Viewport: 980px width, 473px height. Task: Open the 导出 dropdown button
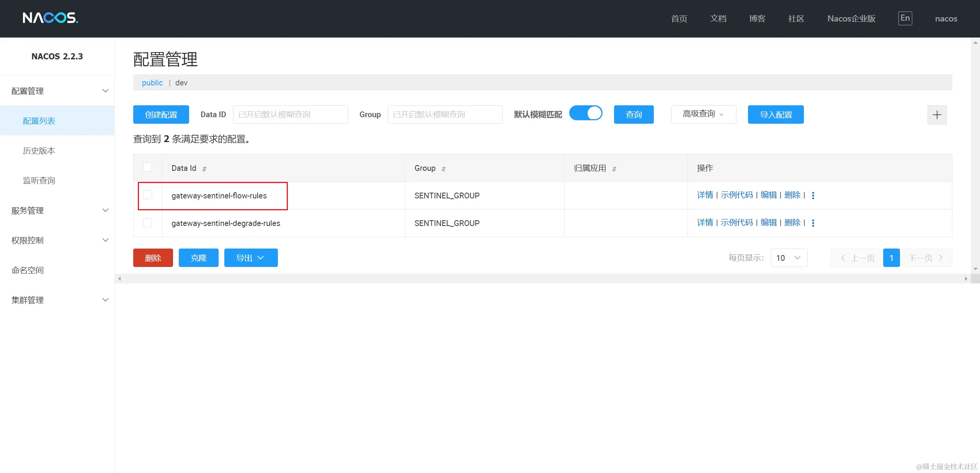(251, 258)
